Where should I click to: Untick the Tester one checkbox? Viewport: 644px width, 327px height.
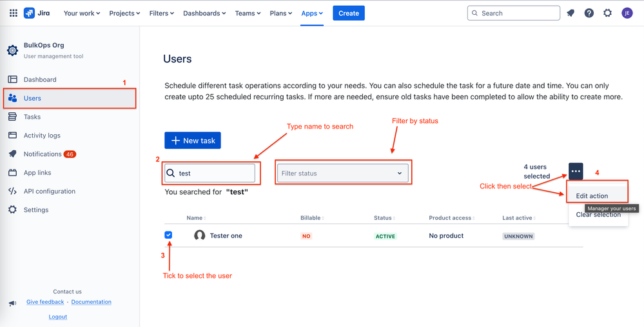pos(168,235)
